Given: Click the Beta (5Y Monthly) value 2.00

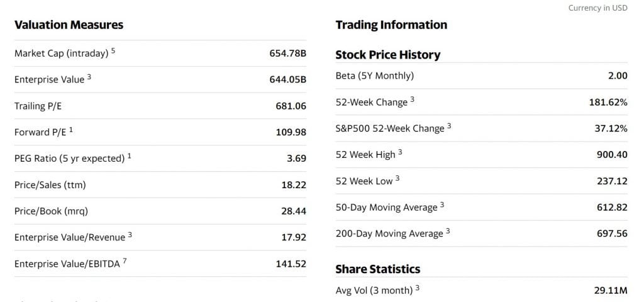Looking at the screenshot, I should 618,75.
